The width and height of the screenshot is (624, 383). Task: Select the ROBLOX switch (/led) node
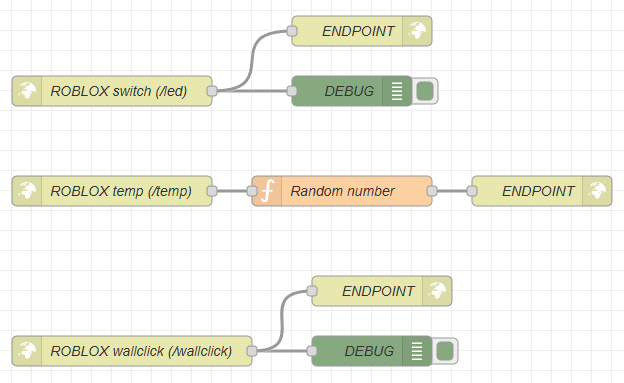pyautogui.click(x=112, y=91)
